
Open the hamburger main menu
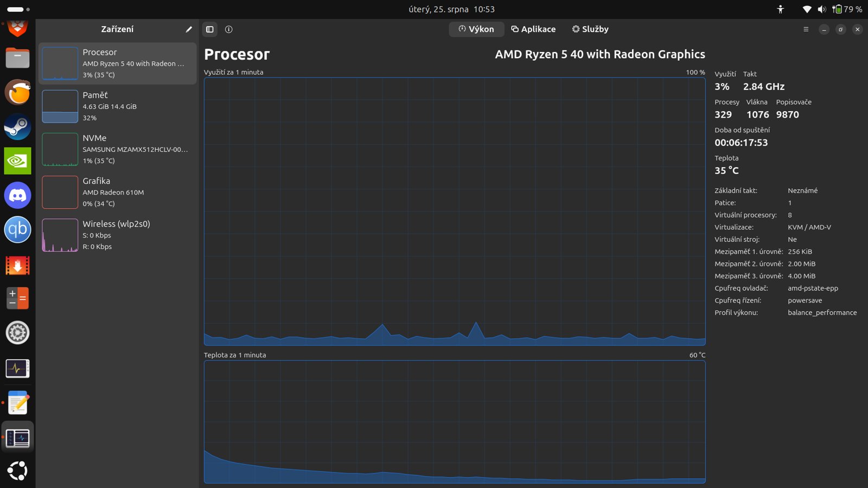806,29
